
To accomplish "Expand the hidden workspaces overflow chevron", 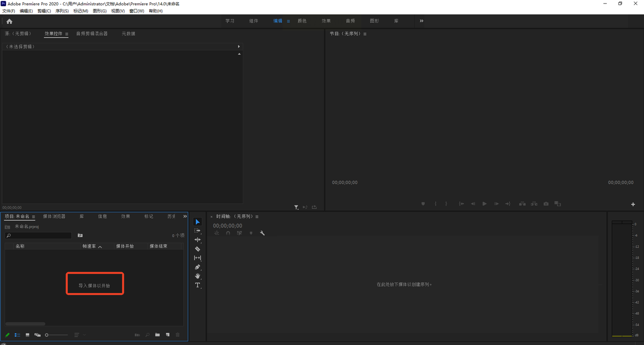I will pos(421,21).
